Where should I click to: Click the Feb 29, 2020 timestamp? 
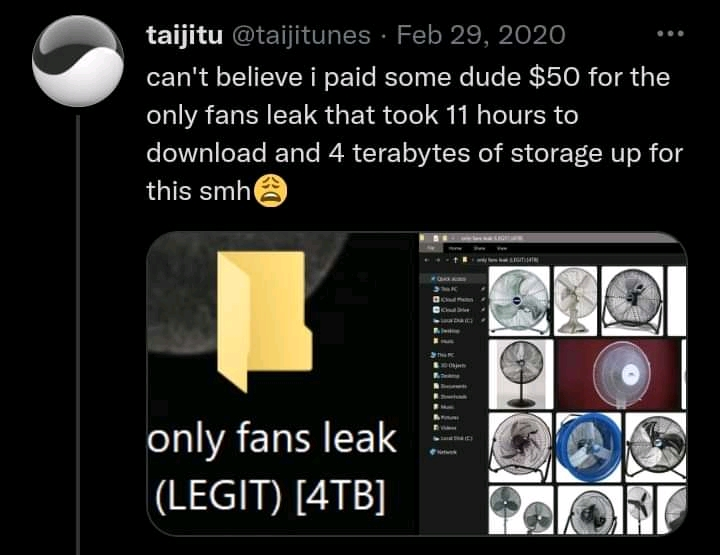pos(481,35)
